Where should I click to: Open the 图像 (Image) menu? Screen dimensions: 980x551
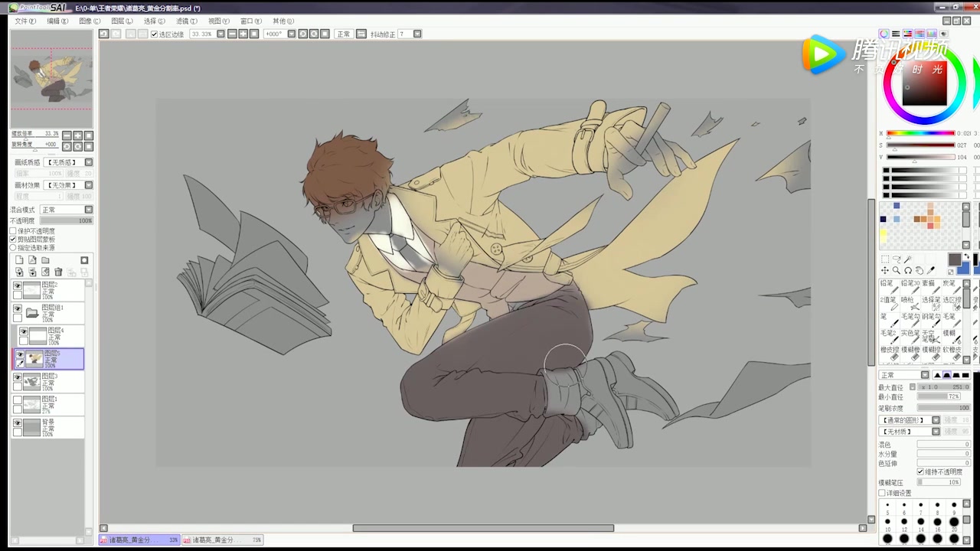(x=90, y=21)
